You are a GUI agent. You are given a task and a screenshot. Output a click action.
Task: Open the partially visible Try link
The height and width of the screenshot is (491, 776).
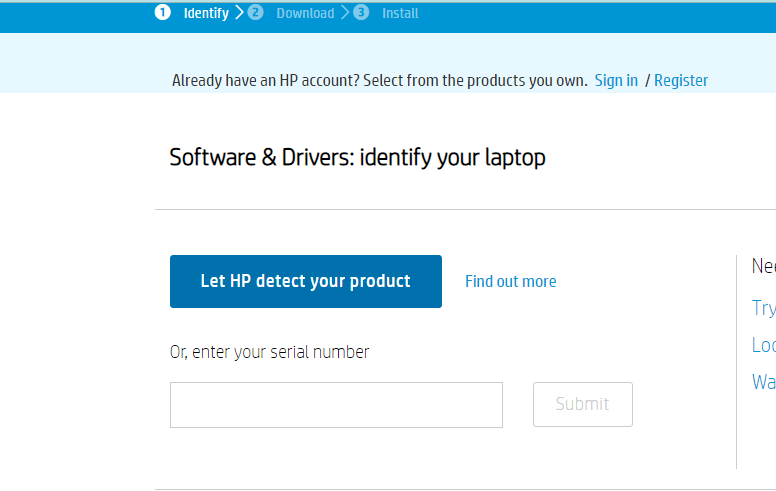tap(764, 308)
